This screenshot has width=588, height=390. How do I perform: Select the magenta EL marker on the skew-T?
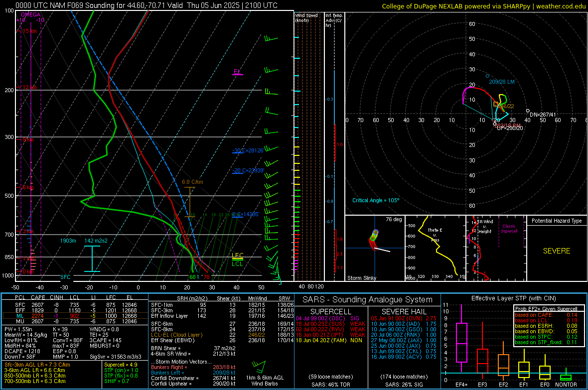click(237, 72)
